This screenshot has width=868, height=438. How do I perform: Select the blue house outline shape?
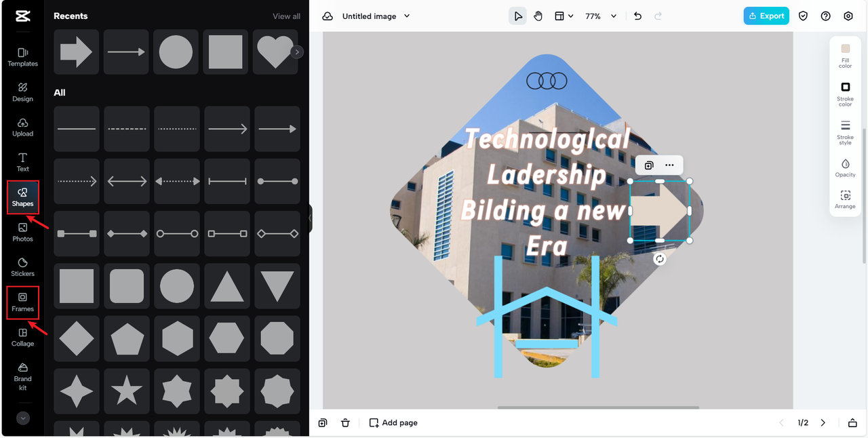click(547, 316)
